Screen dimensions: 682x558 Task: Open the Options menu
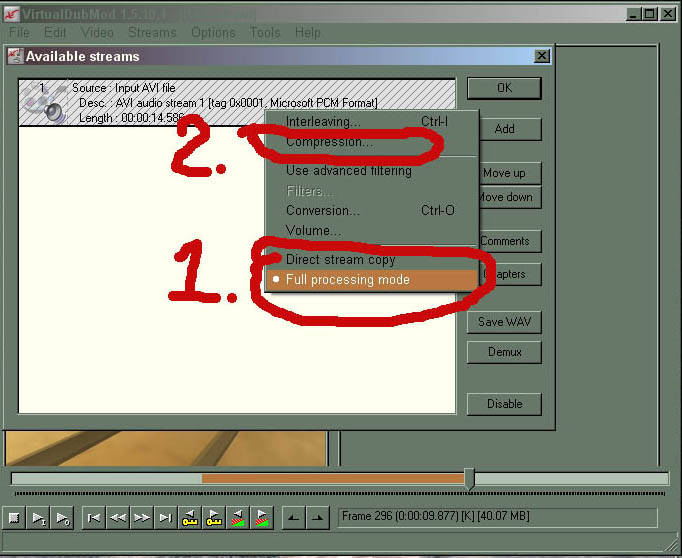(213, 33)
